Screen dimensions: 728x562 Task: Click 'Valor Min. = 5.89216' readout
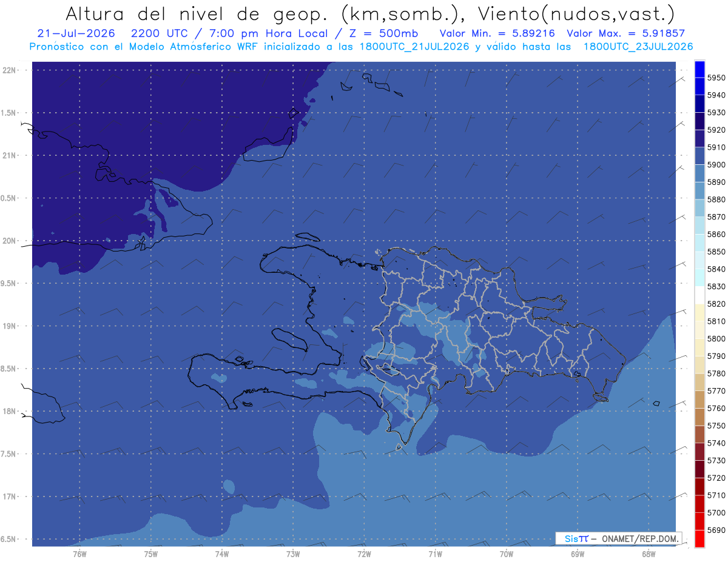click(497, 33)
